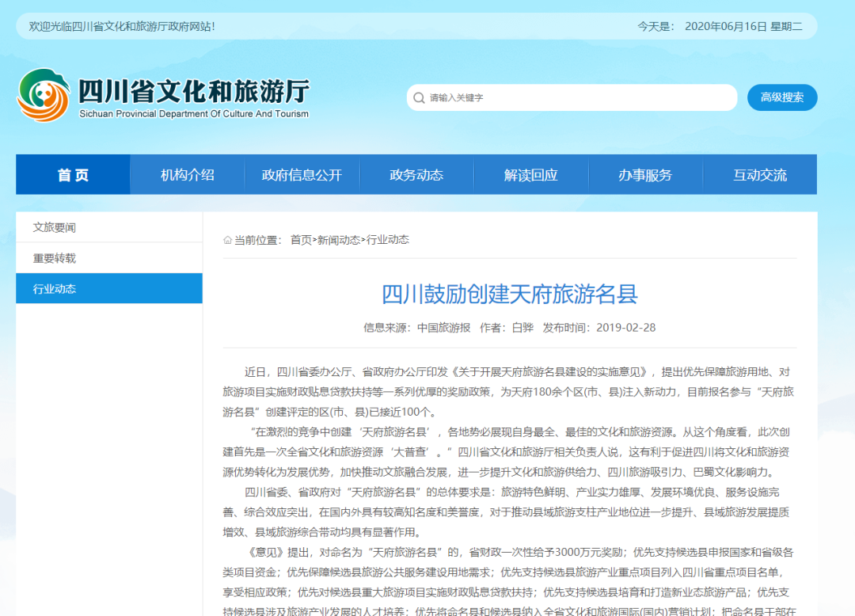The width and height of the screenshot is (855, 616).
Task: Click the article title 四川鼓励创建天府旅游名县
Action: 510,294
